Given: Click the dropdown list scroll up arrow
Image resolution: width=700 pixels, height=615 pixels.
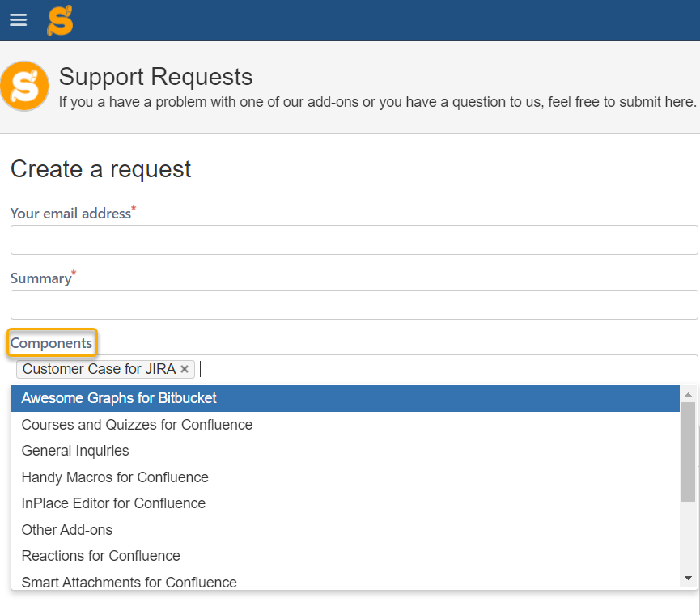Looking at the screenshot, I should (688, 394).
